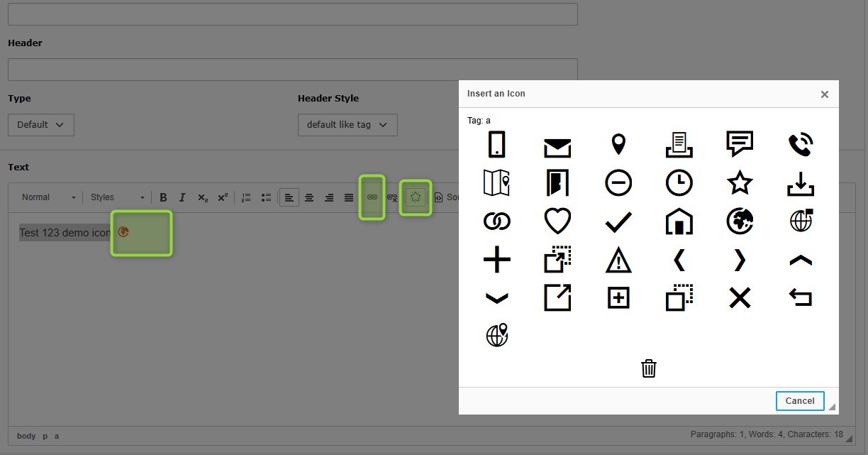Screen dimensions: 868x455
Task: Toggle italic formatting in editor toolbar
Action: [182, 197]
